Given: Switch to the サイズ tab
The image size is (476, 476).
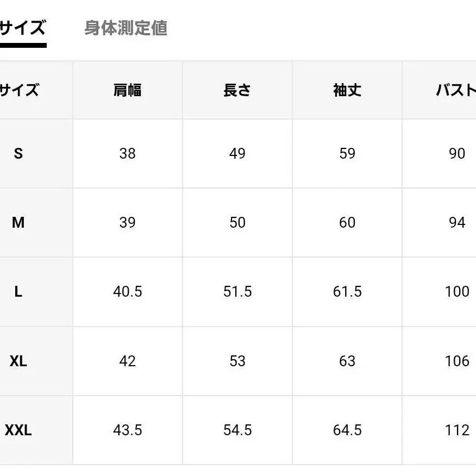Looking at the screenshot, I should point(22,28).
